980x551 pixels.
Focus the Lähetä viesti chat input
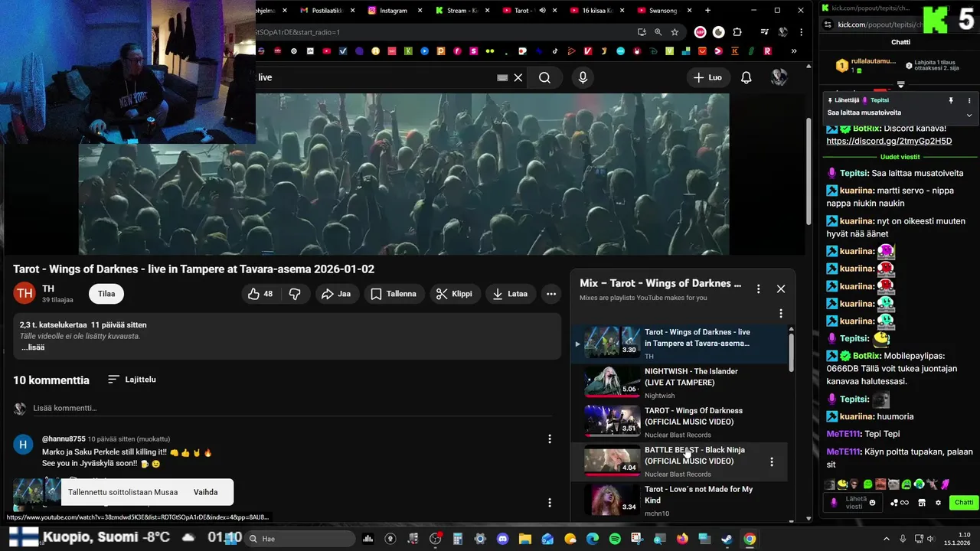click(x=852, y=503)
